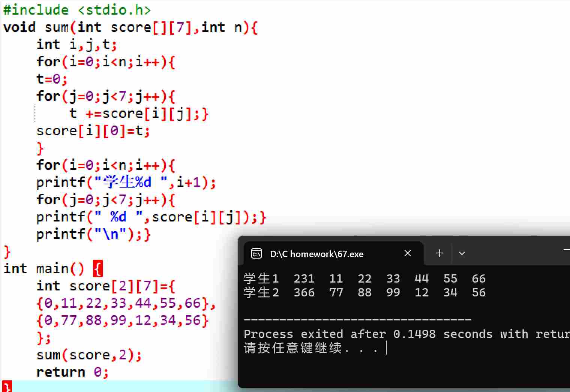Click the return 0; statement

[x=71, y=371]
